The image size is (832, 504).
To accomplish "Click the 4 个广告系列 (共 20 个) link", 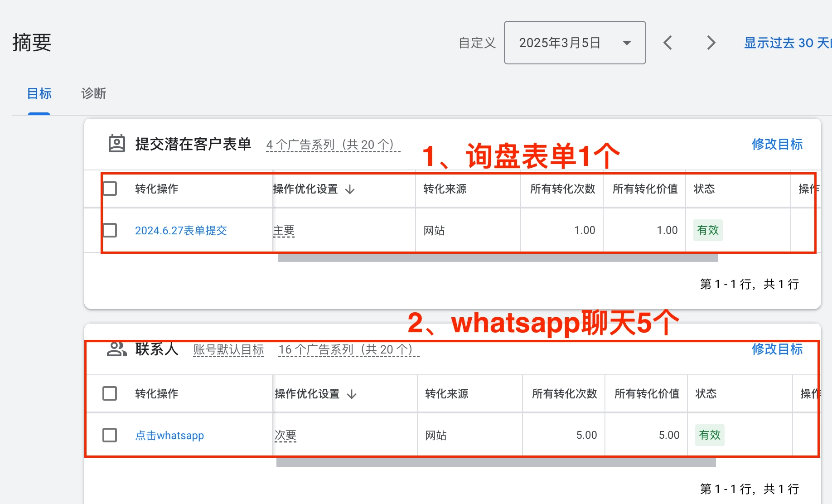I will 333,145.
